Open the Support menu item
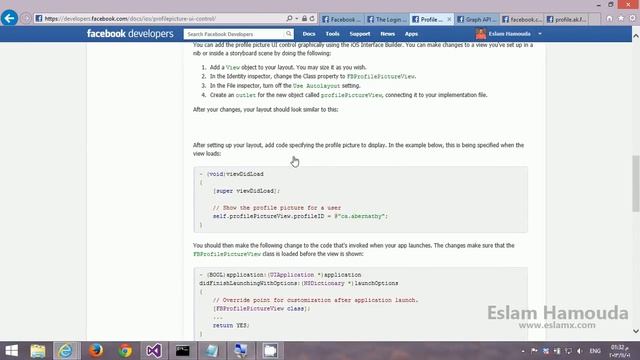The height and width of the screenshot is (360, 640). coord(360,34)
